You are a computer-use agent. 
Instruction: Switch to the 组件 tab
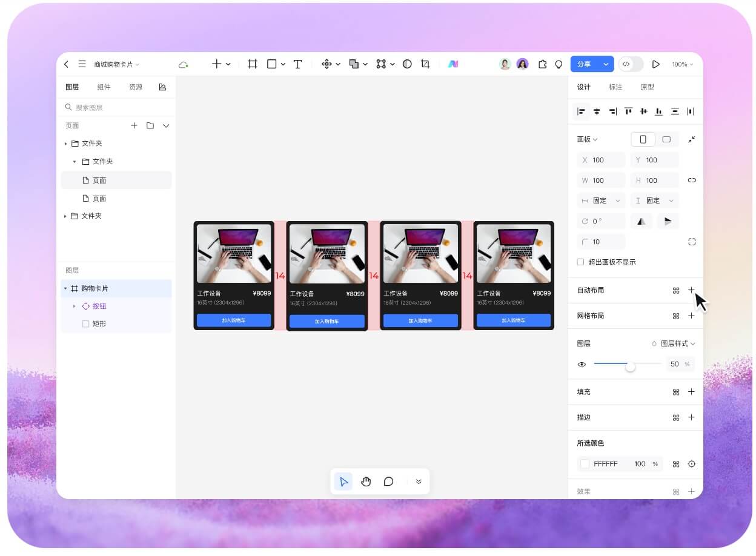104,87
